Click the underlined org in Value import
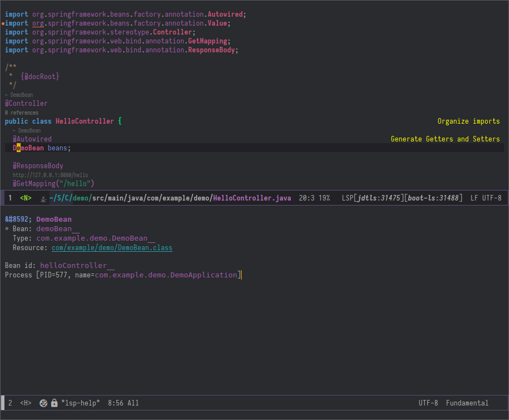 coord(38,24)
